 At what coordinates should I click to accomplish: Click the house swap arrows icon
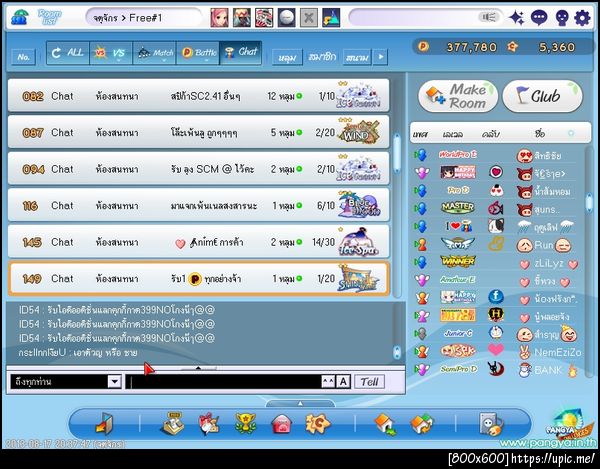[x=421, y=424]
